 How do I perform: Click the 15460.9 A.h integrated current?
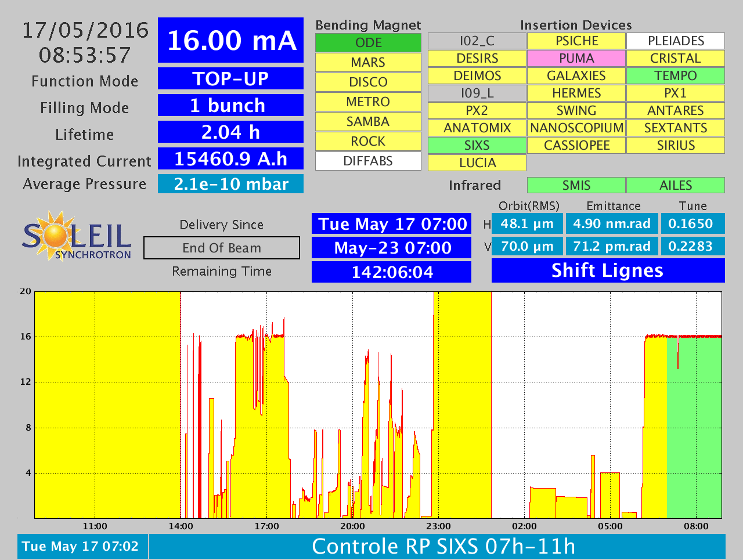point(230,158)
